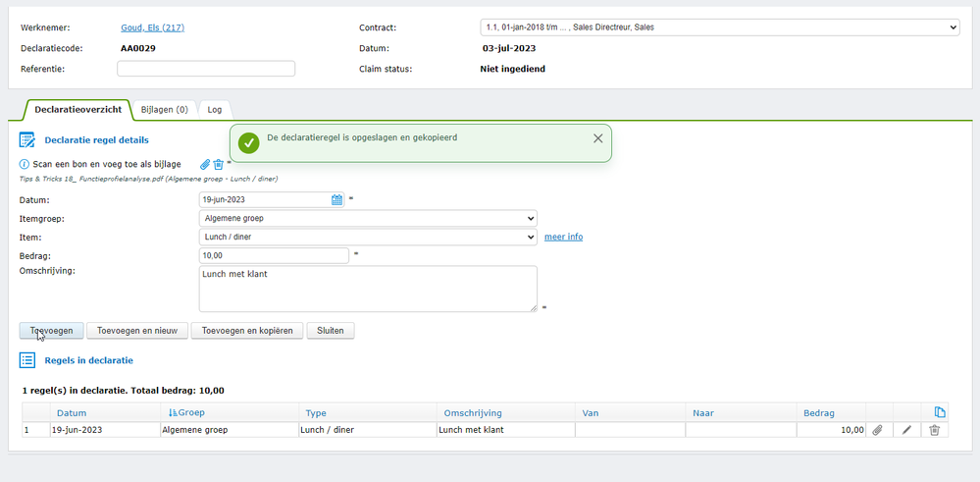Screen dimensions: 980x482
Task: Click Toevoegen en nieuw button
Action: click(137, 331)
